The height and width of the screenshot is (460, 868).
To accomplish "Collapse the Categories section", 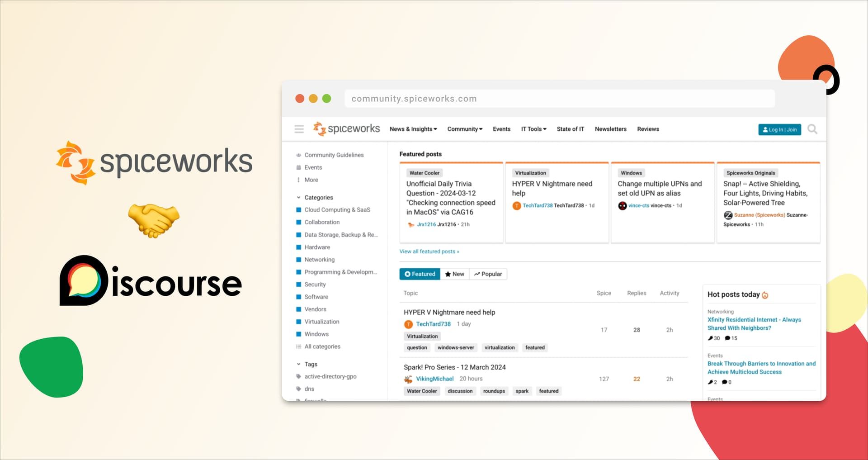I will click(299, 197).
